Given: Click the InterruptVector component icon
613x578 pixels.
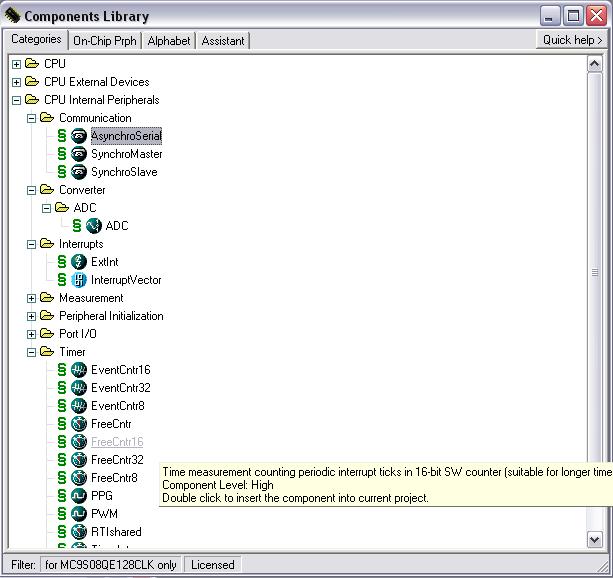Looking at the screenshot, I should [x=79, y=280].
